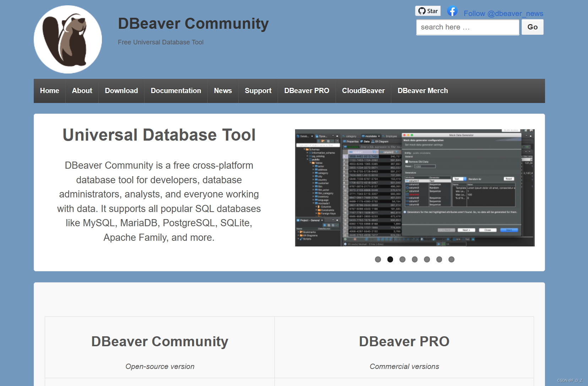Open the News menu item
Screen dimensions: 588x386
click(x=223, y=91)
